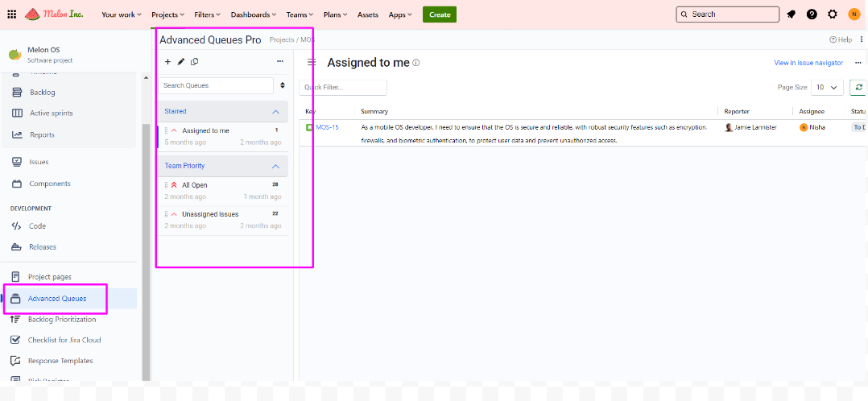The height and width of the screenshot is (401, 868).
Task: Open the Dashboards menu
Action: pyautogui.click(x=253, y=14)
